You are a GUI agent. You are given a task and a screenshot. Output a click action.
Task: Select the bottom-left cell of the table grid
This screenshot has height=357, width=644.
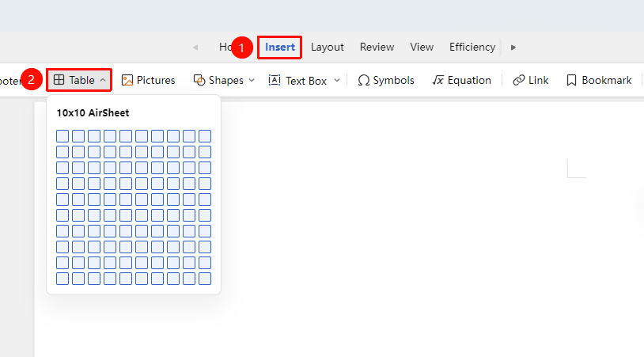[63, 279]
